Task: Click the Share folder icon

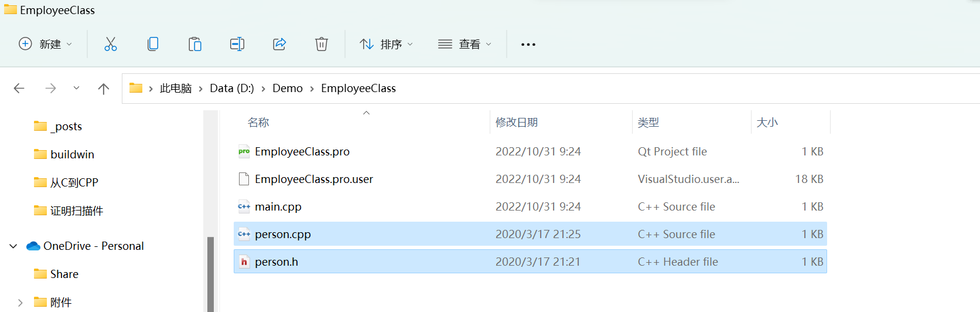Action: pos(40,274)
